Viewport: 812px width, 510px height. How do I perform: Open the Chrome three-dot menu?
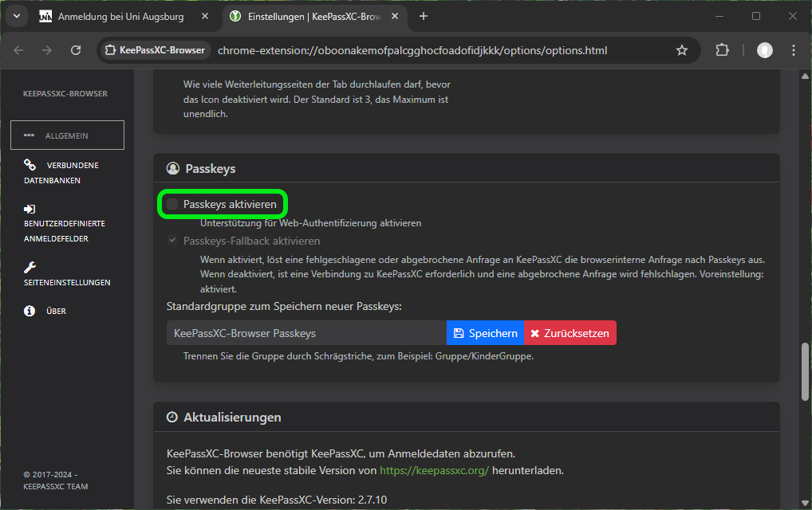pyautogui.click(x=793, y=50)
